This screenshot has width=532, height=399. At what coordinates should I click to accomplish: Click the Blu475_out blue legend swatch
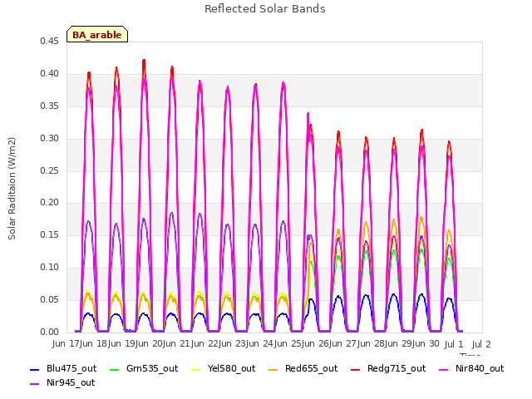click(35, 370)
